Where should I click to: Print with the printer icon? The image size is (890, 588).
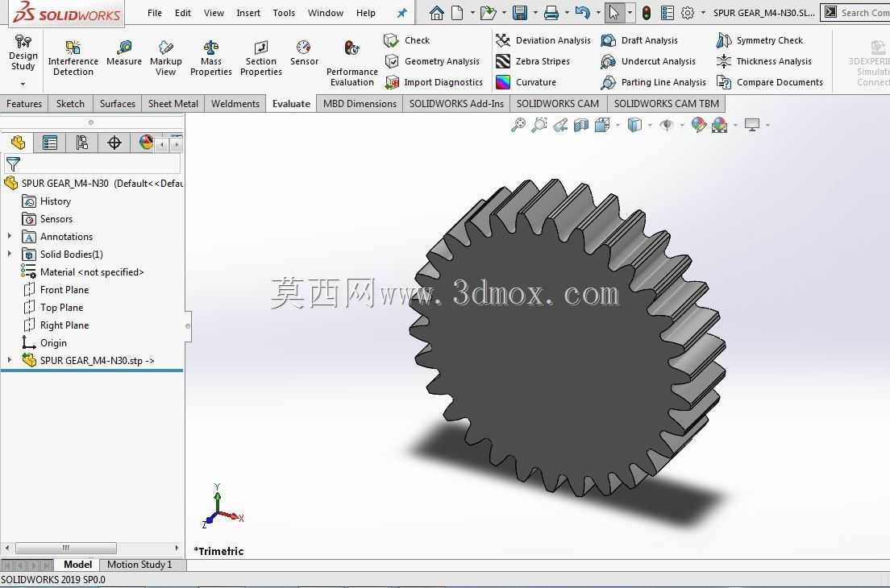click(551, 12)
